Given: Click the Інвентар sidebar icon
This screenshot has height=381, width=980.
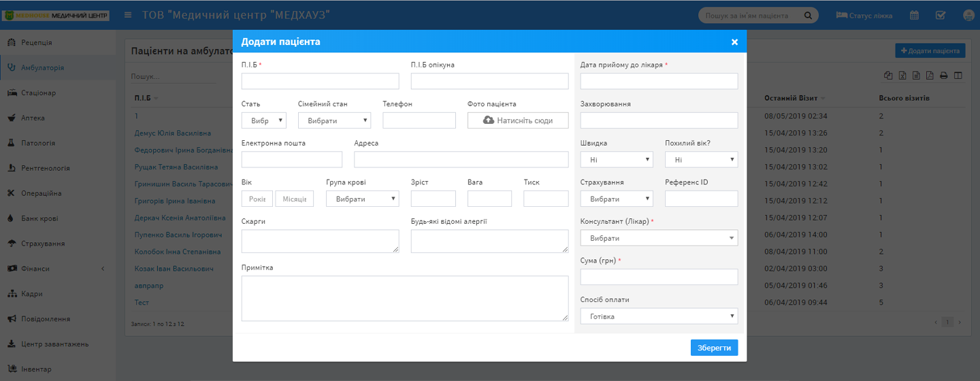Looking at the screenshot, I should tap(11, 369).
